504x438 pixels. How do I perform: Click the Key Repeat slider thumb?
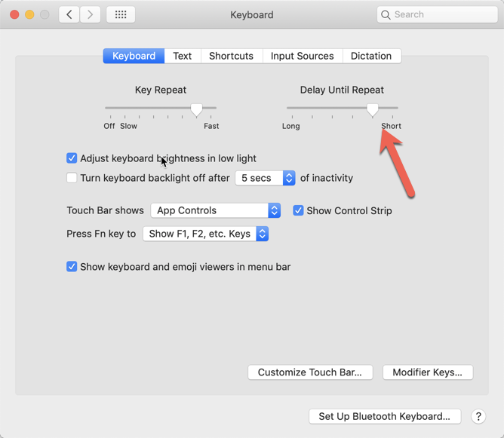(197, 109)
